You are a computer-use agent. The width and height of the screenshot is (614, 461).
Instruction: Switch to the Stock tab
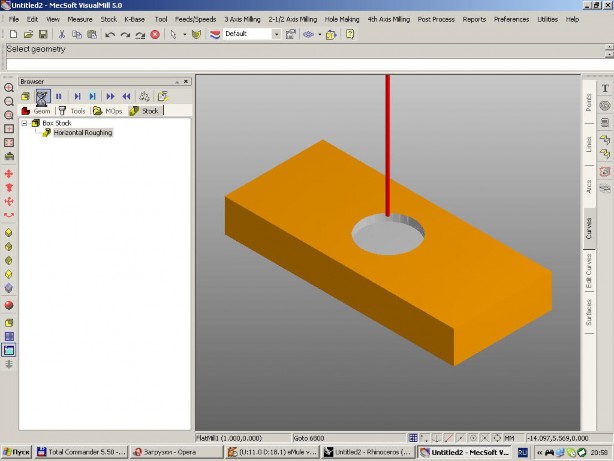[x=144, y=111]
